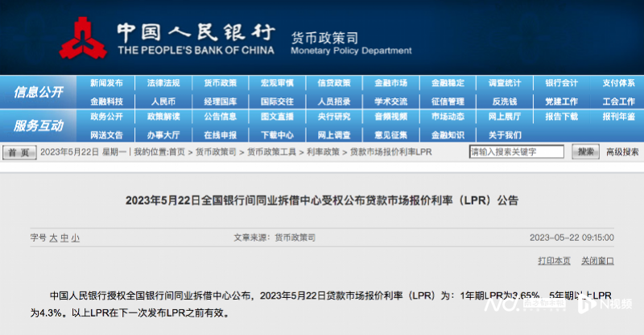Choose 网上调查 link
644x335 pixels.
click(x=334, y=134)
